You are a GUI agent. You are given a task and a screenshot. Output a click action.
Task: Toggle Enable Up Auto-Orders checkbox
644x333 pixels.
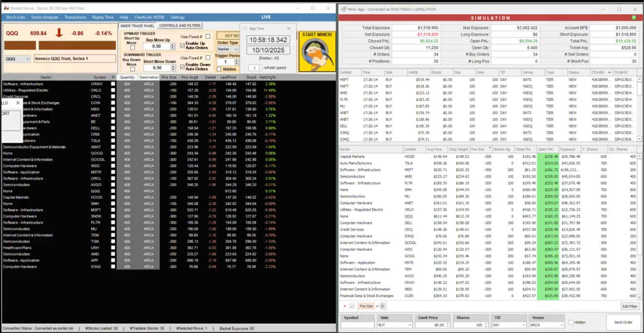[x=182, y=45]
